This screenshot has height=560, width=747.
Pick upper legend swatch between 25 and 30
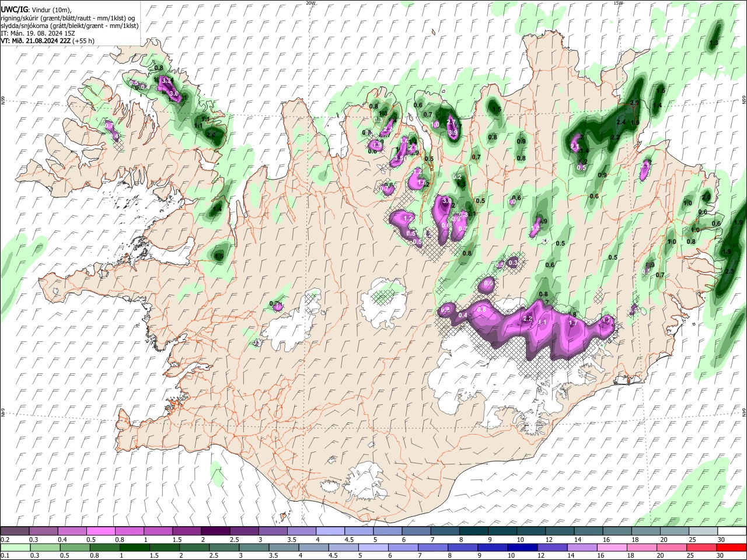pyautogui.click(x=704, y=531)
